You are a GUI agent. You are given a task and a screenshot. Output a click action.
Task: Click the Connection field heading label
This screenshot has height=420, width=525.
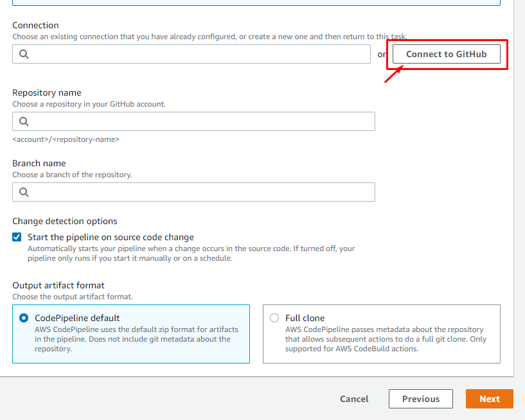coord(35,25)
